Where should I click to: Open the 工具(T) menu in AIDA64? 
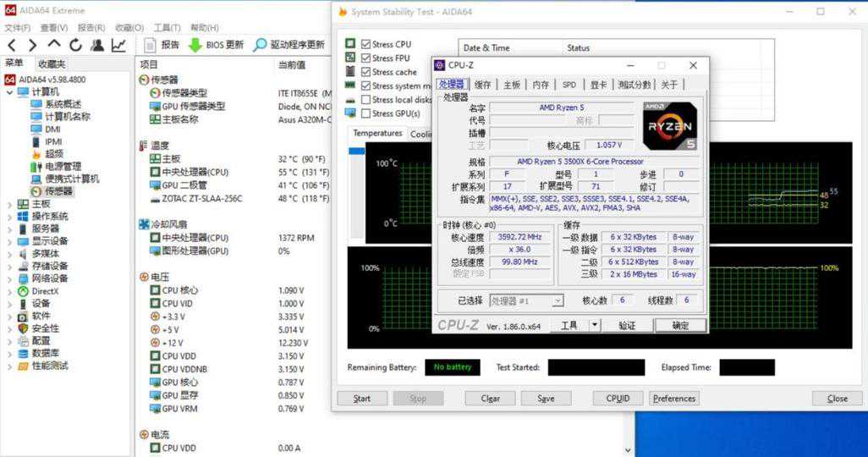click(168, 28)
